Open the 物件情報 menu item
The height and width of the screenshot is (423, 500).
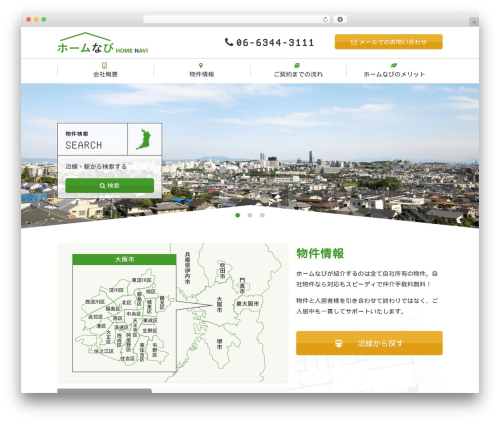(202, 70)
